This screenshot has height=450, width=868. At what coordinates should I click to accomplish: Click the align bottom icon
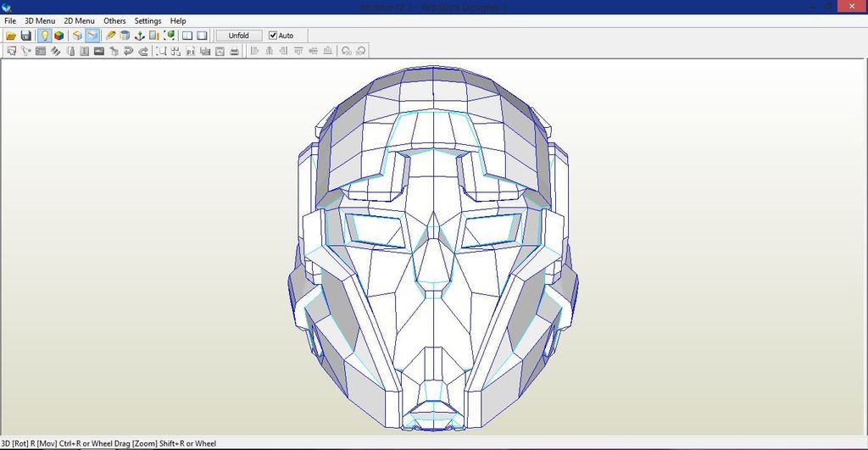click(328, 51)
